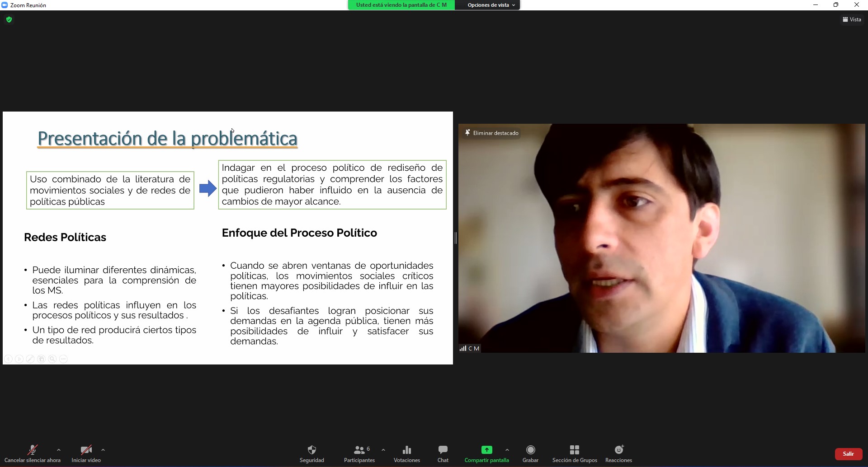Open audio options arrow next to microphone
868x467 pixels.
pyautogui.click(x=59, y=450)
